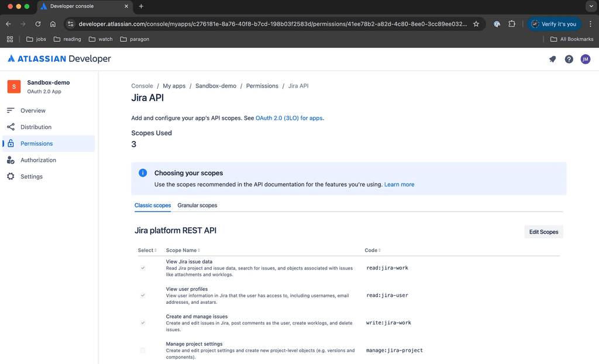The height and width of the screenshot is (364, 599).
Task: Open the OAuth 2.0 (3LO) for apps link
Action: tap(288, 118)
